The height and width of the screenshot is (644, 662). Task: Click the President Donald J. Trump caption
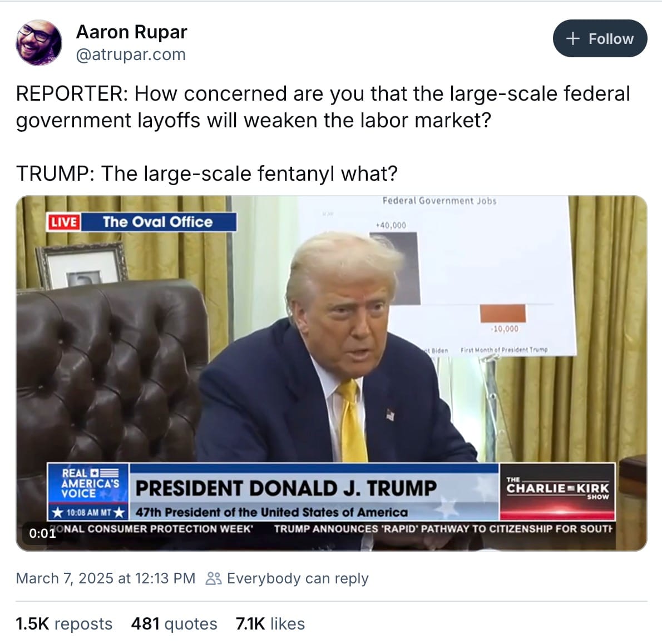click(x=286, y=488)
